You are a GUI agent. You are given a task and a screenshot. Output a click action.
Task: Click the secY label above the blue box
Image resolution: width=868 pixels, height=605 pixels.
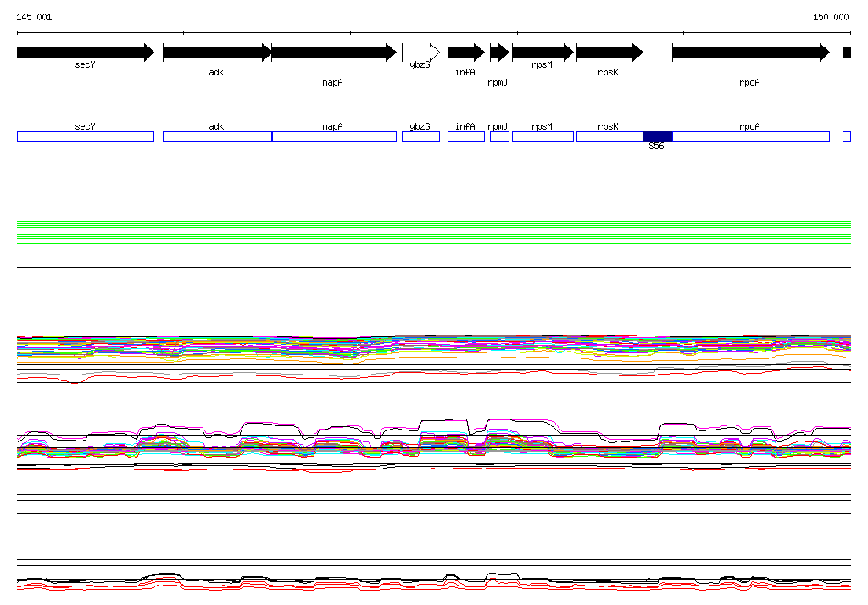[86, 127]
